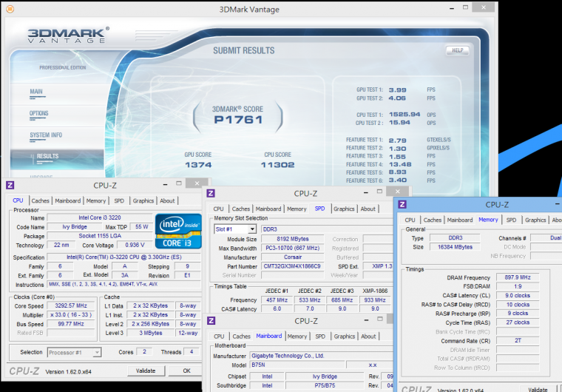Click CPU-Z icon in Memory window title bar
This screenshot has height=392, width=562.
click(x=403, y=204)
